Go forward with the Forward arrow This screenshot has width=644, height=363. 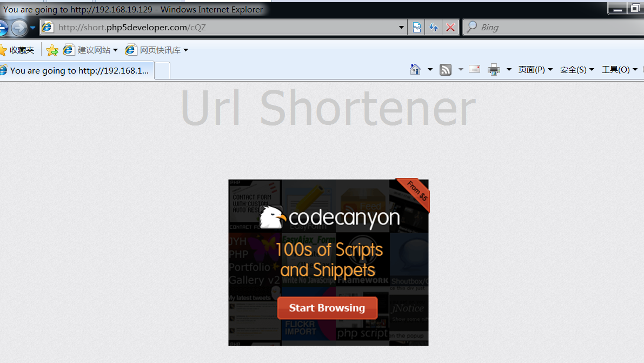click(x=19, y=28)
